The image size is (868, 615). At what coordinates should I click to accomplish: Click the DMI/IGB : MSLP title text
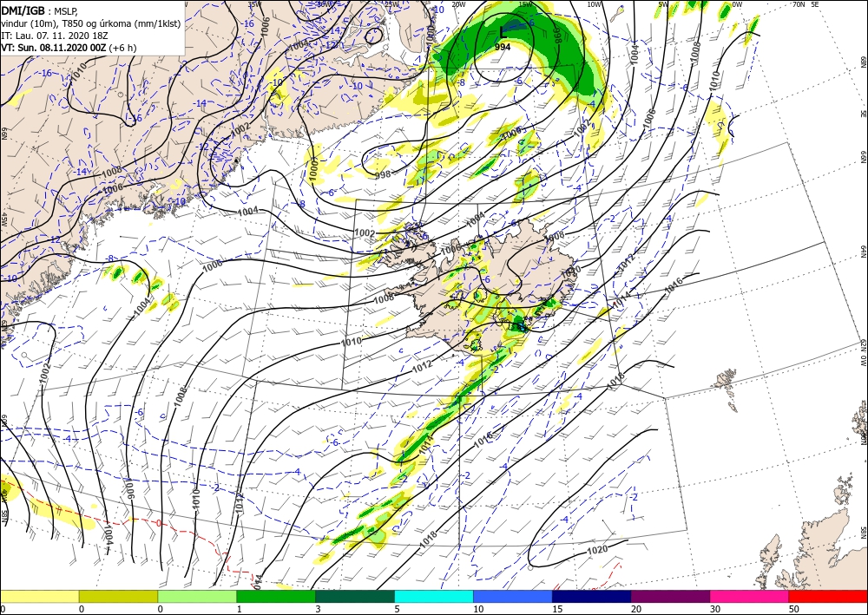[40, 10]
